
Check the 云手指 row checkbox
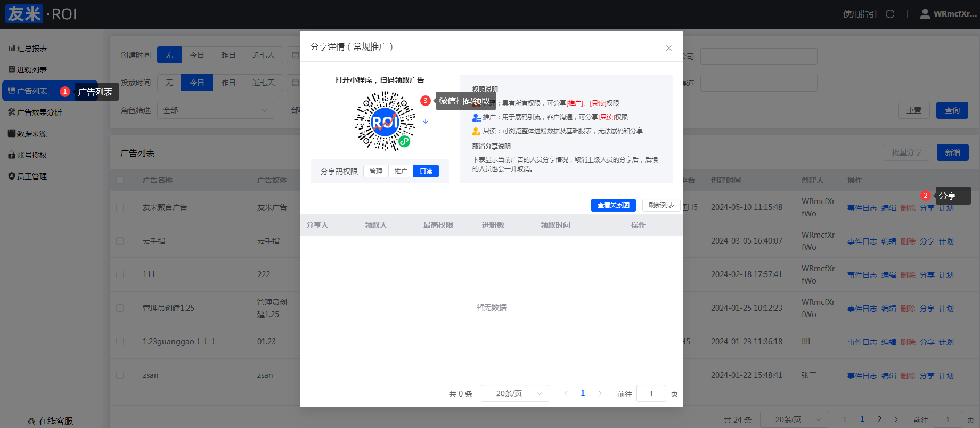point(120,241)
